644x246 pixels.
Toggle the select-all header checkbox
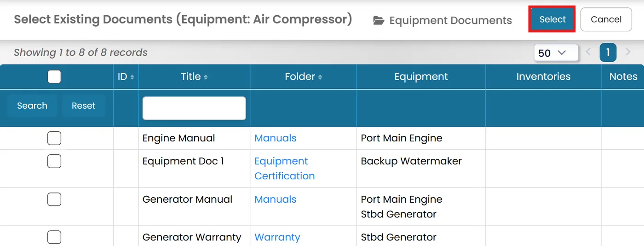pos(54,76)
